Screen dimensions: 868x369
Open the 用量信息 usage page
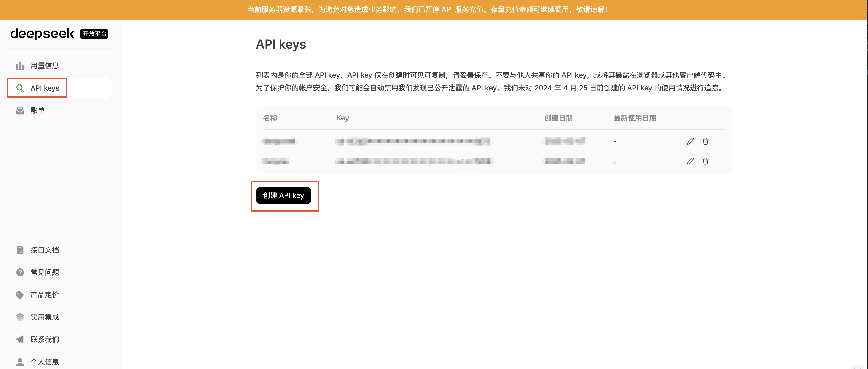pos(45,66)
